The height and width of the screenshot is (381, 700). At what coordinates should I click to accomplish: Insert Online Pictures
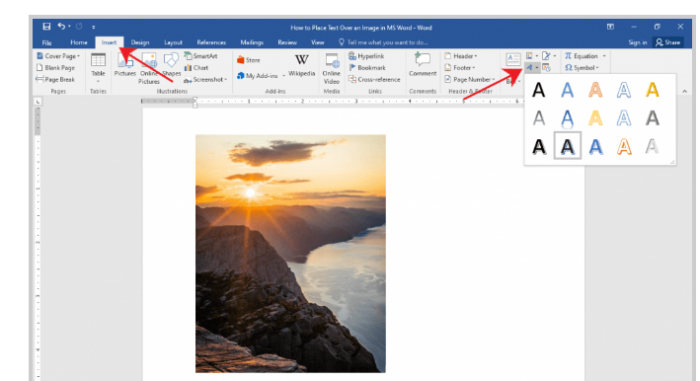[149, 68]
